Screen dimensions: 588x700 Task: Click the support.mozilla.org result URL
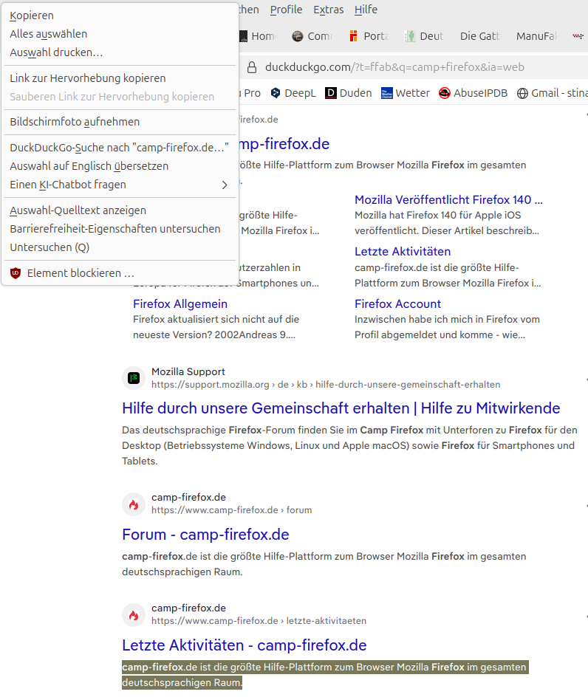click(x=326, y=385)
